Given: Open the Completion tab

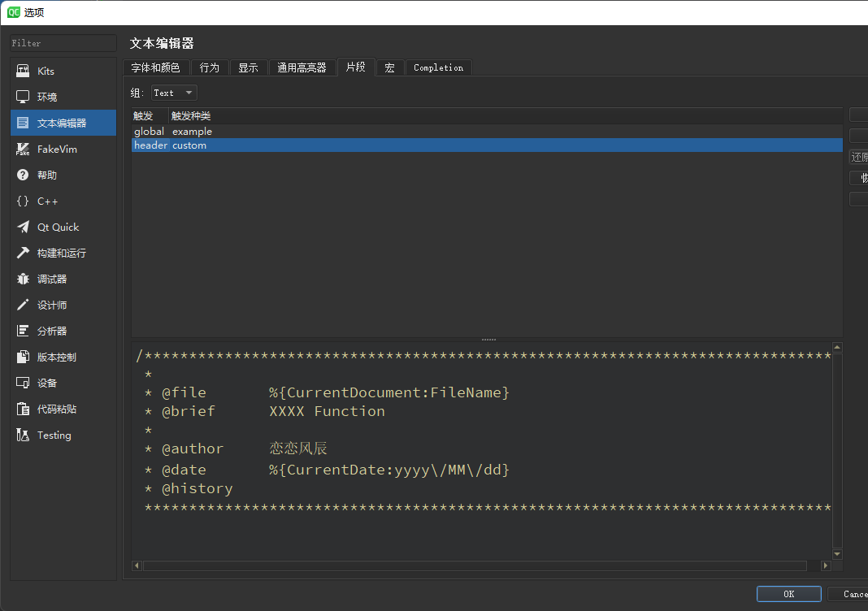Looking at the screenshot, I should tap(438, 67).
